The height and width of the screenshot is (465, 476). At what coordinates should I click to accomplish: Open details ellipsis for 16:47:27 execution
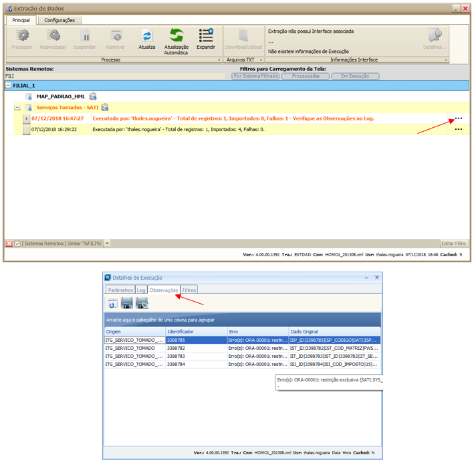(459, 118)
